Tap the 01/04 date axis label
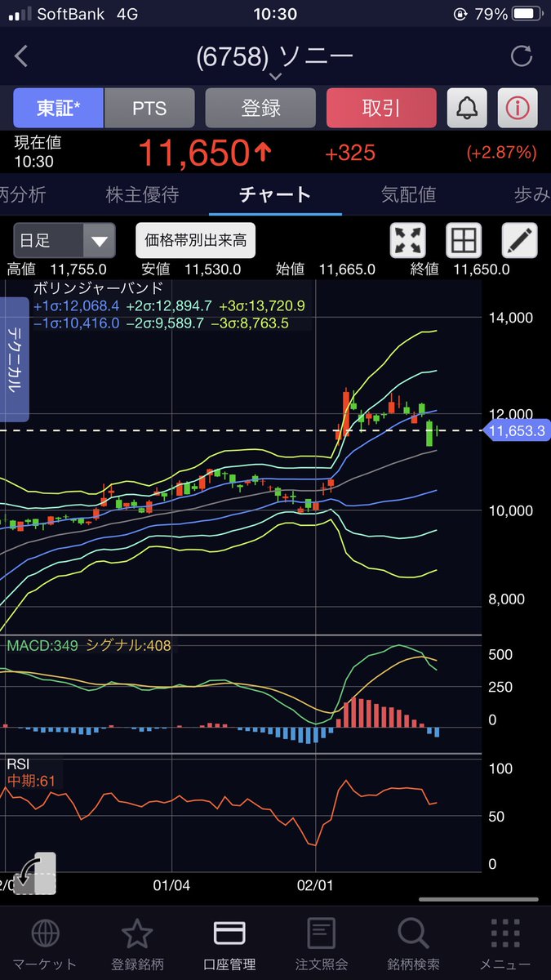551x980 pixels. pos(171,884)
